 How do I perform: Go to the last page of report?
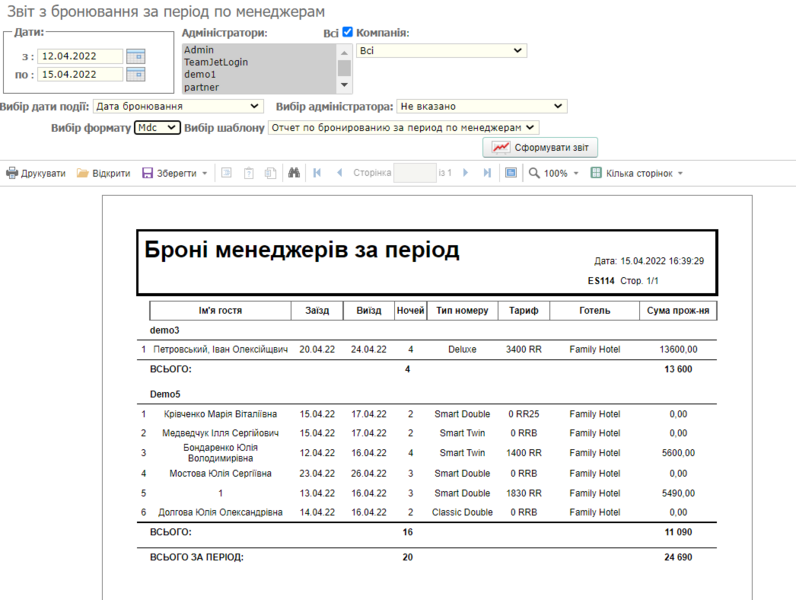point(487,173)
